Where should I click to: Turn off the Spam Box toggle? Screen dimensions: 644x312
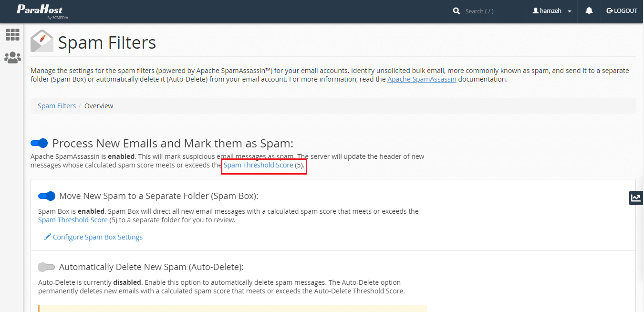coord(47,196)
